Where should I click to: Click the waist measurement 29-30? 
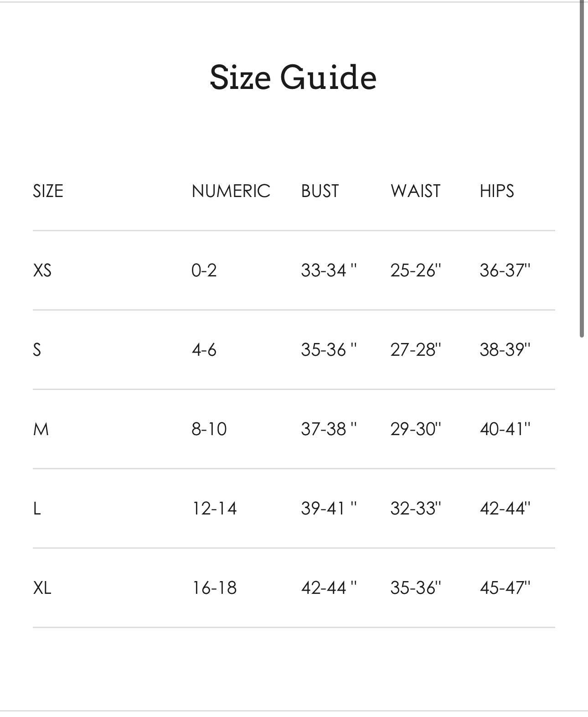[x=416, y=429]
